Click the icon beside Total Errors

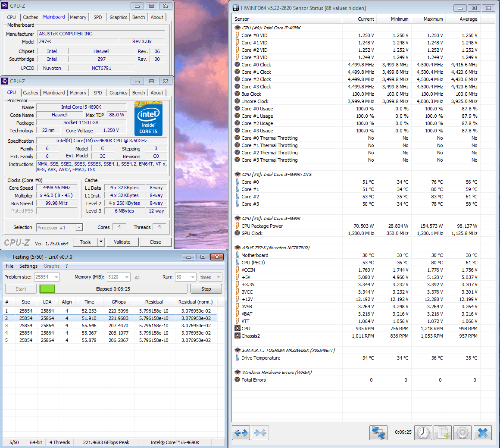237,380
